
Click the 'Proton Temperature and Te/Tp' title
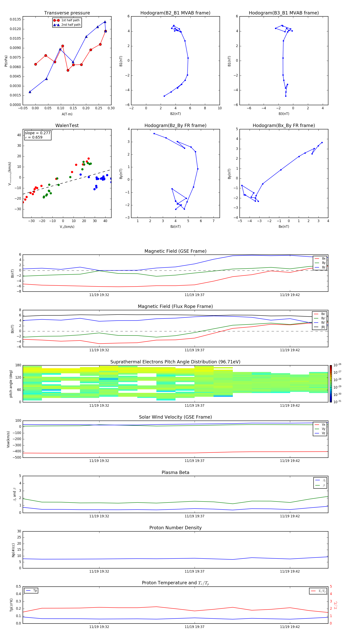click(x=175, y=583)
